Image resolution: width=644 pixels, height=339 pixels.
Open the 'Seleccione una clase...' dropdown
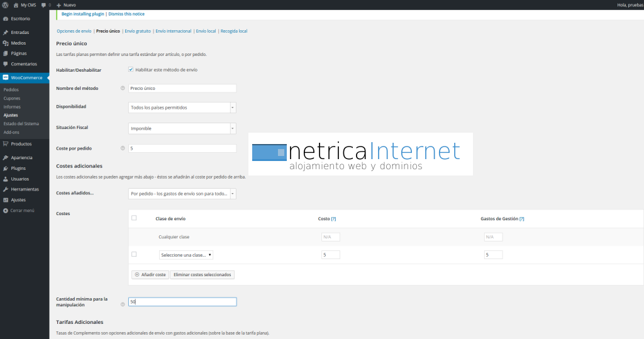(x=186, y=255)
